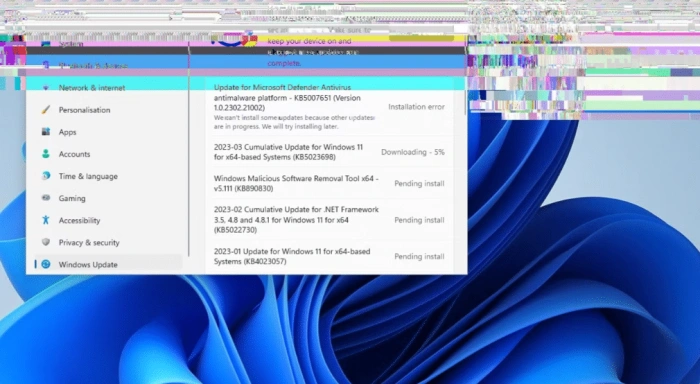The width and height of the screenshot is (700, 384).
Task: Click the Windows Update sync icon
Action: pos(46,264)
